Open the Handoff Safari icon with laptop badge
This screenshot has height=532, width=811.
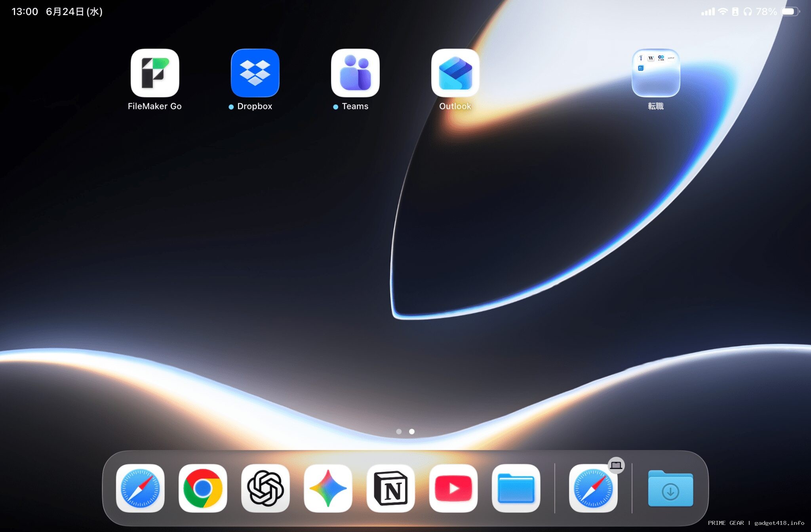point(593,488)
